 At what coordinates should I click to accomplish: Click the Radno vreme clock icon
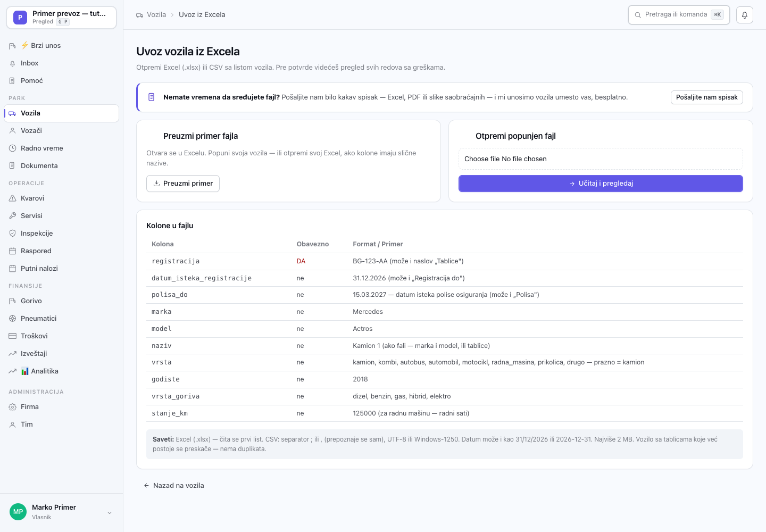[13, 148]
